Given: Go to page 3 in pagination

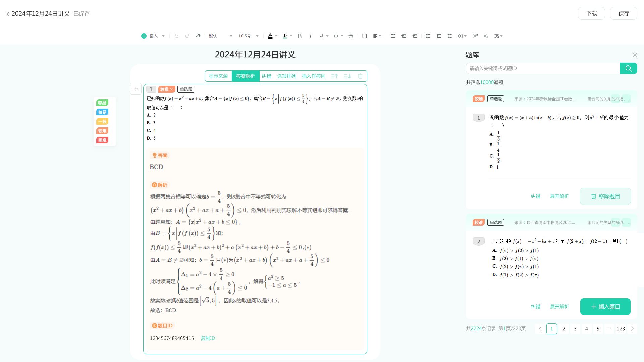Looking at the screenshot, I should [575, 329].
